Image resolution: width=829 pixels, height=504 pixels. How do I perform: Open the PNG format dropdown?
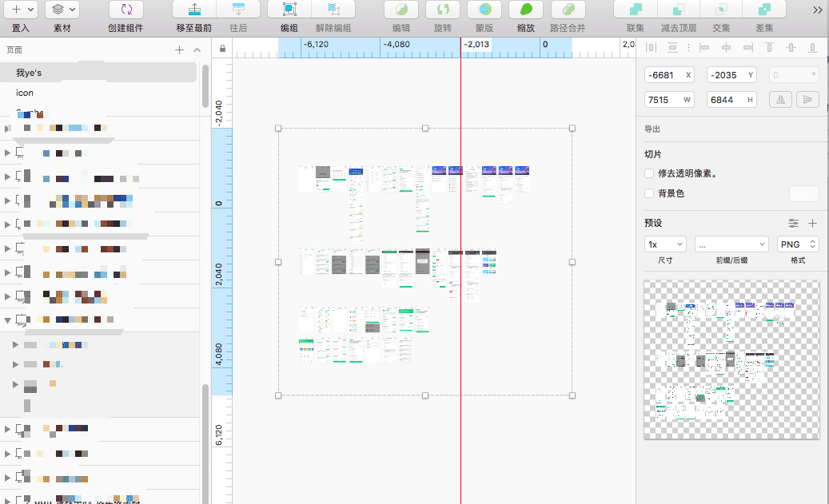pyautogui.click(x=798, y=244)
